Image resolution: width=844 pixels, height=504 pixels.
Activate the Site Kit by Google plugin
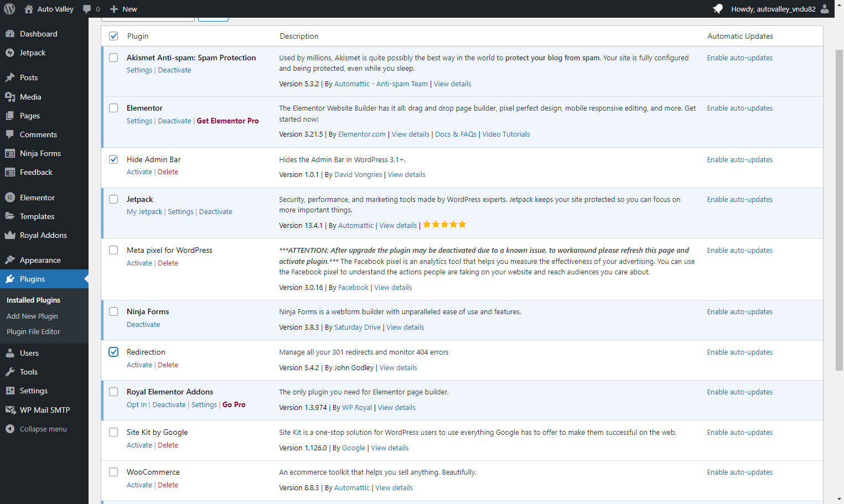(x=139, y=445)
